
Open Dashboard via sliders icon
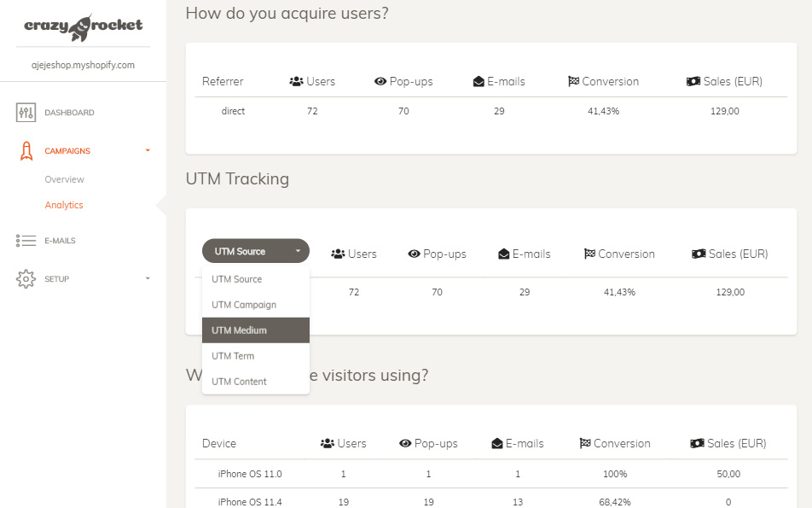pyautogui.click(x=26, y=113)
